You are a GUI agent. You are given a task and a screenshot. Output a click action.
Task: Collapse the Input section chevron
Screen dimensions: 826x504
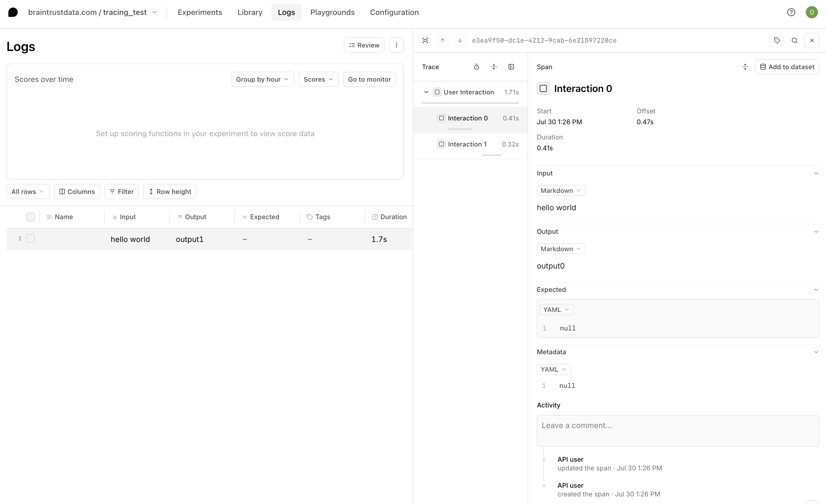tap(816, 174)
